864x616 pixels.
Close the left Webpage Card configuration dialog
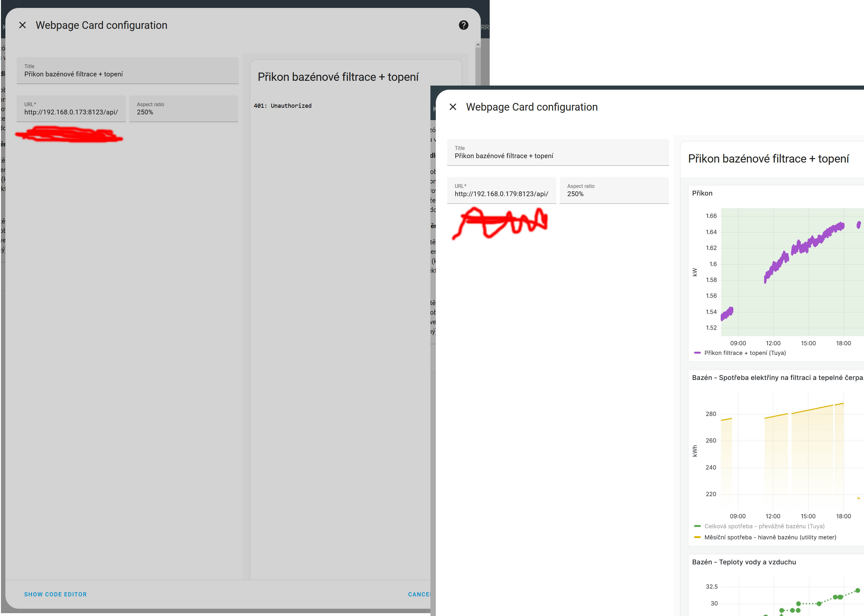[x=23, y=25]
